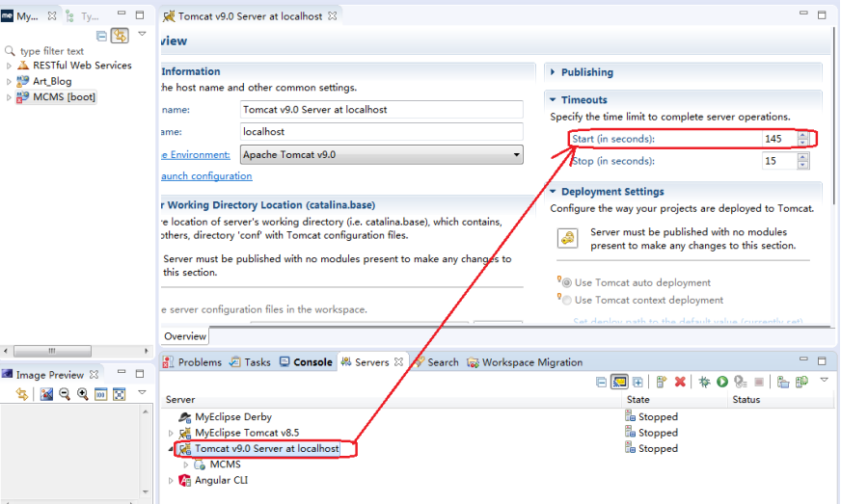Open the Apache Tomcat v9.0 runtime dropdown
This screenshot has width=841, height=504.
(381, 155)
